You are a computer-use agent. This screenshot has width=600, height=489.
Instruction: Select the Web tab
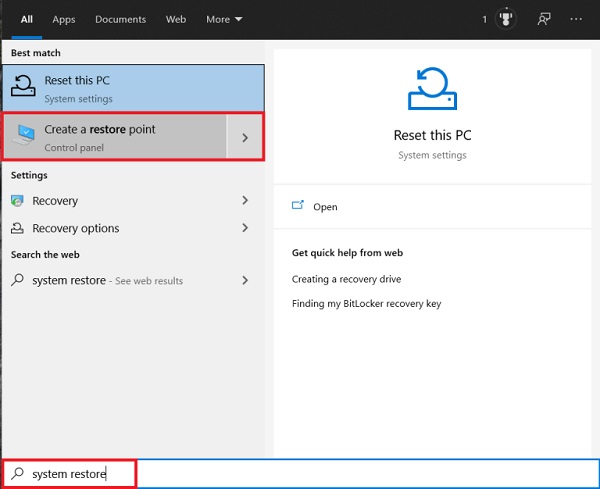[176, 19]
